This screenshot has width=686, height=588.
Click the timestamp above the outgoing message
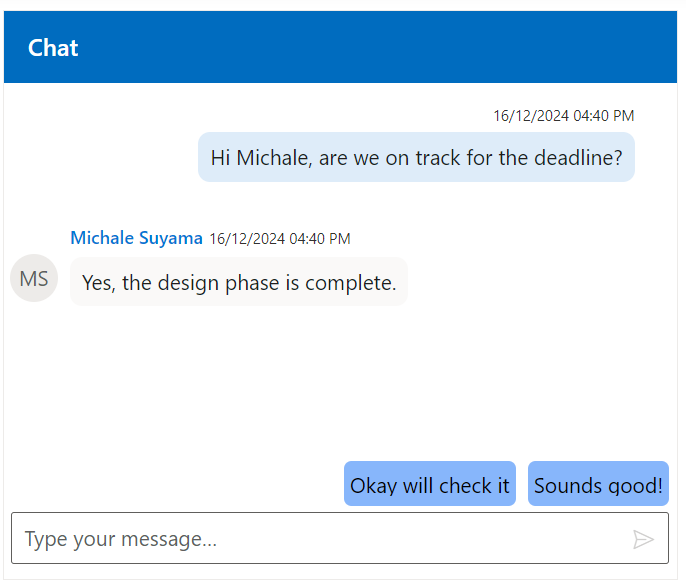pyautogui.click(x=563, y=116)
